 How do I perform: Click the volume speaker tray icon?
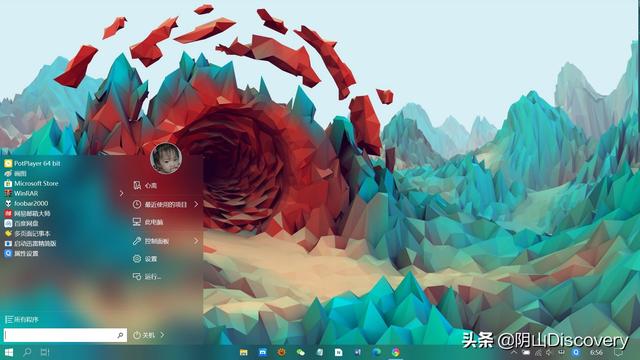tap(549, 352)
